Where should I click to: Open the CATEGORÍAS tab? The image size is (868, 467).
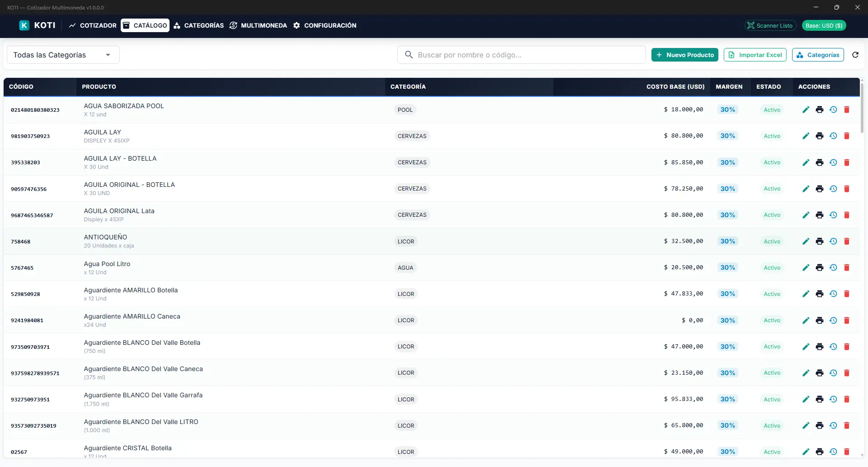[x=199, y=25]
